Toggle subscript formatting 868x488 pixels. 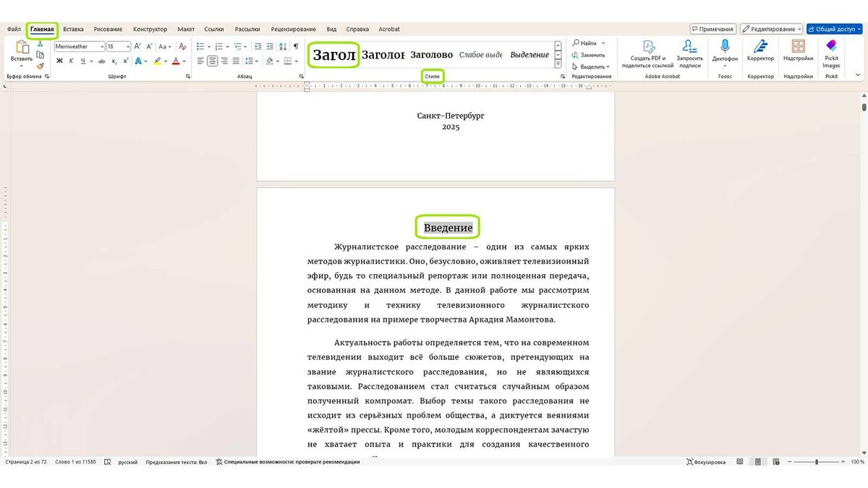pyautogui.click(x=114, y=60)
